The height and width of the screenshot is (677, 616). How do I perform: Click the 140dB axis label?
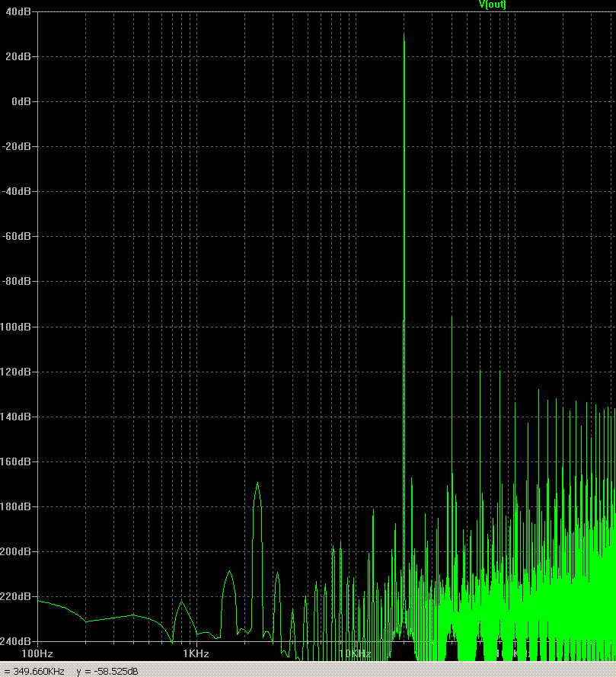point(15,417)
